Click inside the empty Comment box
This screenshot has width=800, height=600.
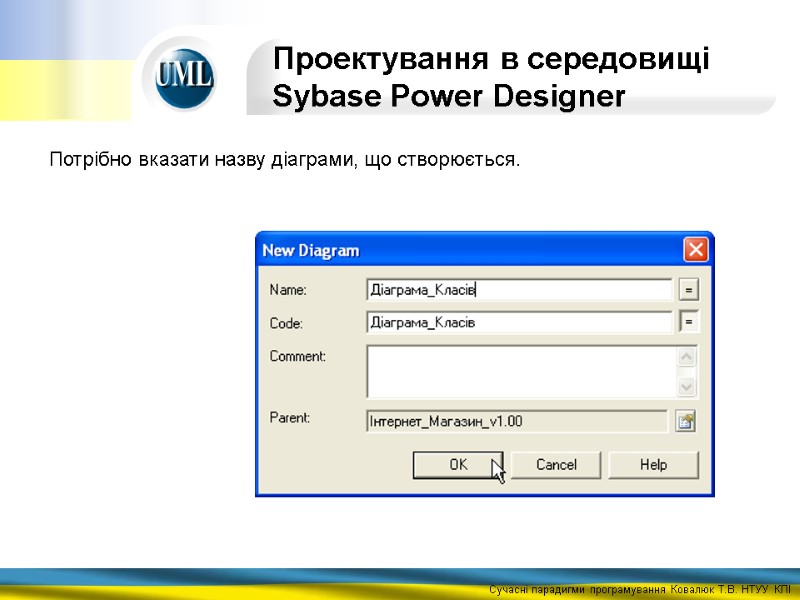pyautogui.click(x=520, y=368)
